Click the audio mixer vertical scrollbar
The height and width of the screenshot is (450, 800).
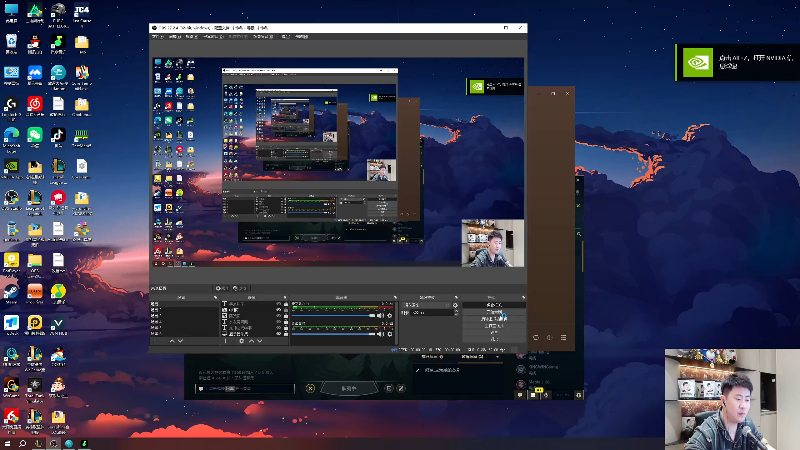point(396,321)
